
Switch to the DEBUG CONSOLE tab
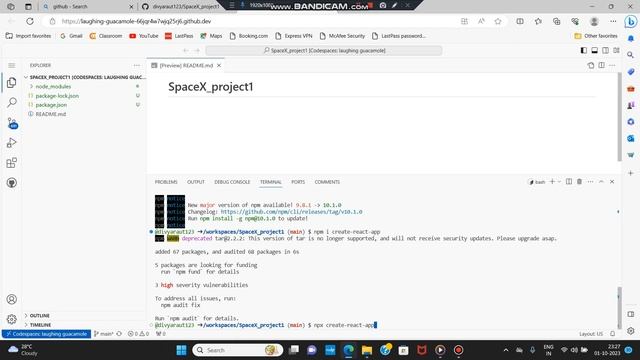pos(232,182)
